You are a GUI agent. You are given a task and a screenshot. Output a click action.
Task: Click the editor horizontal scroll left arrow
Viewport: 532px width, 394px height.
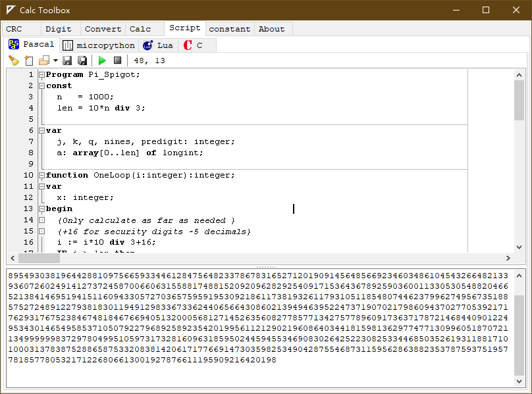coord(13,259)
